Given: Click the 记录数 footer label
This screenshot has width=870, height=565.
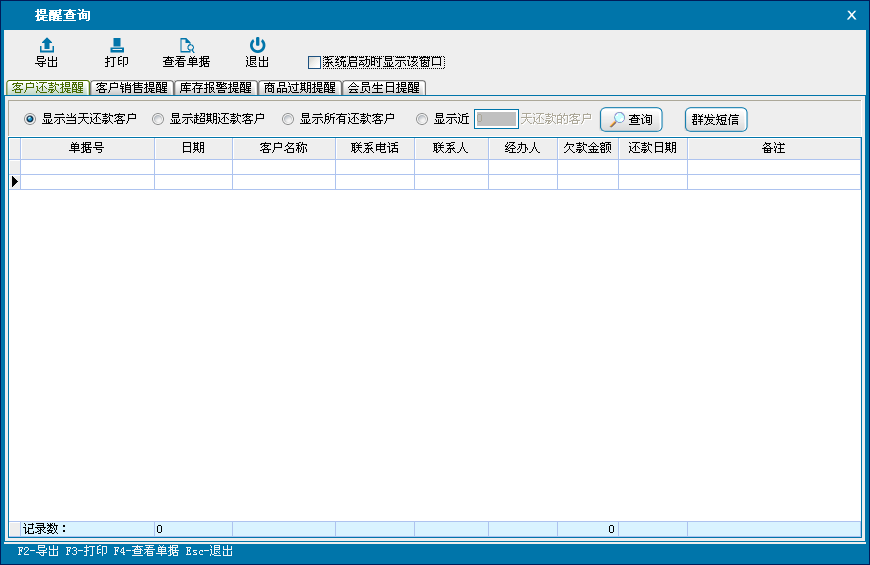Looking at the screenshot, I should coord(44,529).
